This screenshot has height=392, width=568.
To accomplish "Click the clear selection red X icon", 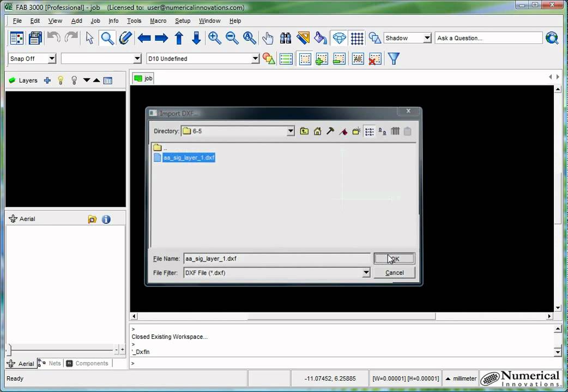I will coord(375,59).
